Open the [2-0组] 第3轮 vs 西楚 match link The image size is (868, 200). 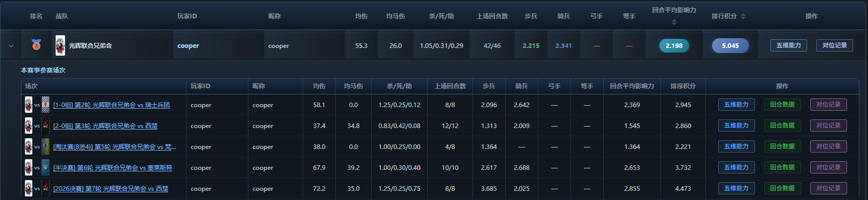tap(105, 126)
